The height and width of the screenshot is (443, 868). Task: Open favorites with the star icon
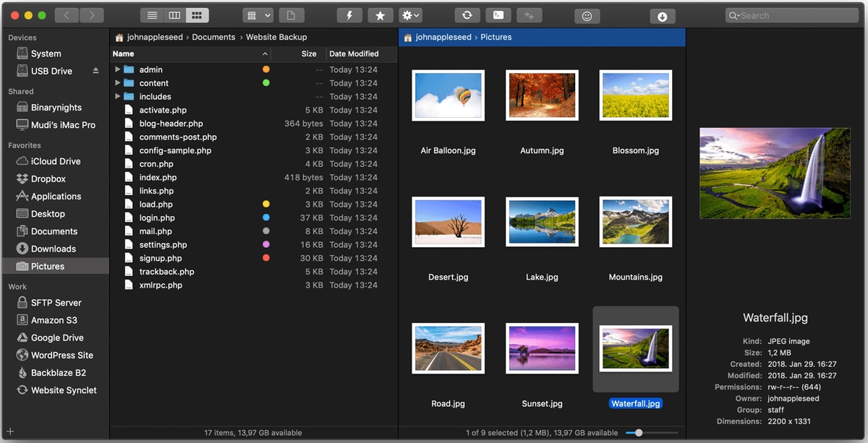coord(380,15)
